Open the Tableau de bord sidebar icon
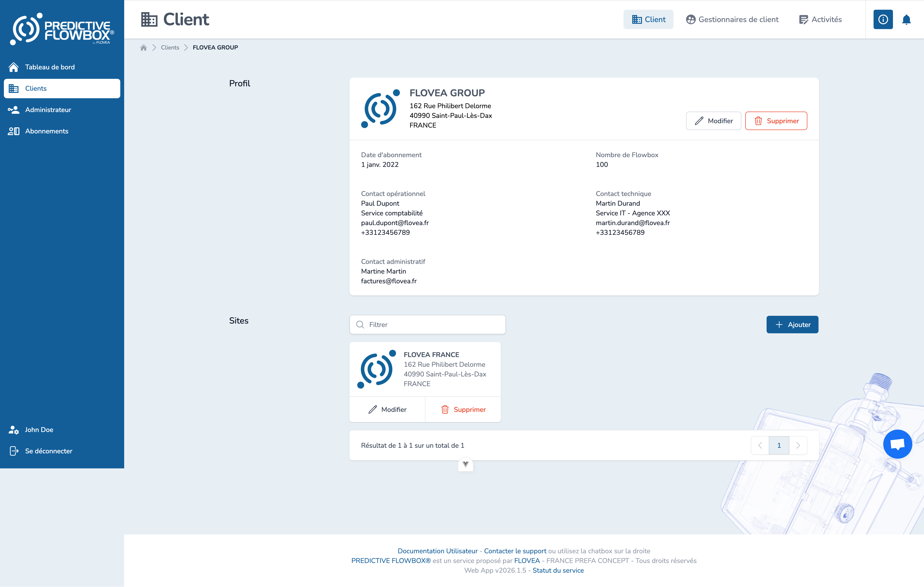This screenshot has width=924, height=587. pos(14,67)
